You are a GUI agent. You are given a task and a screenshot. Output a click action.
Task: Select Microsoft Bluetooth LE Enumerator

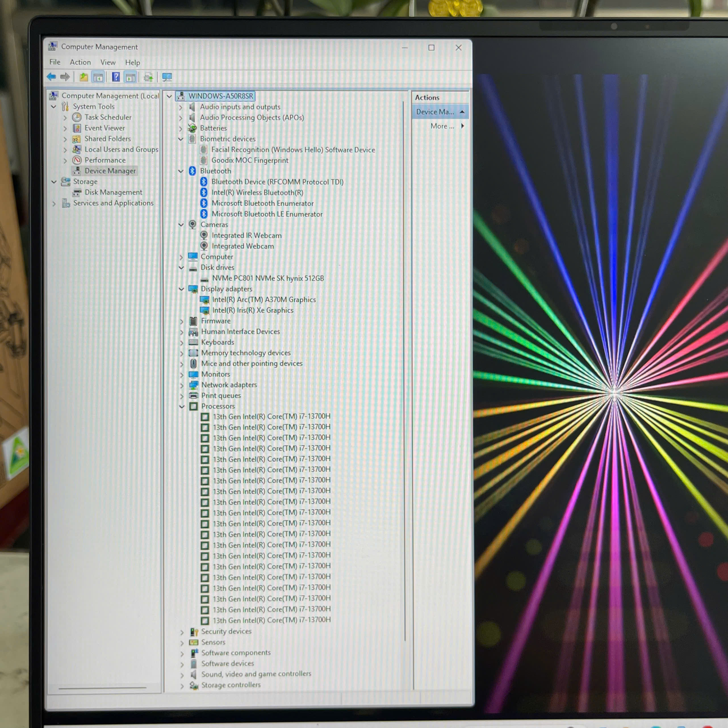pos(267,214)
